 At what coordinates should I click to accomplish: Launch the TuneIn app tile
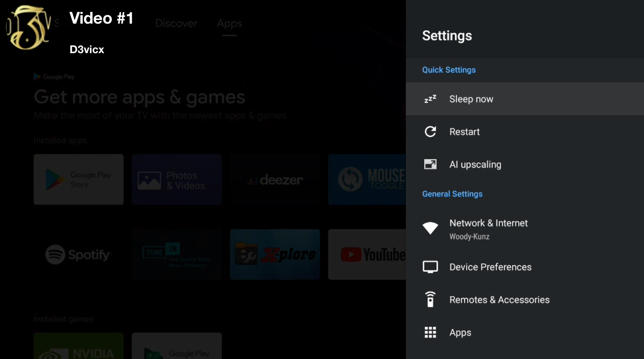[x=177, y=254]
